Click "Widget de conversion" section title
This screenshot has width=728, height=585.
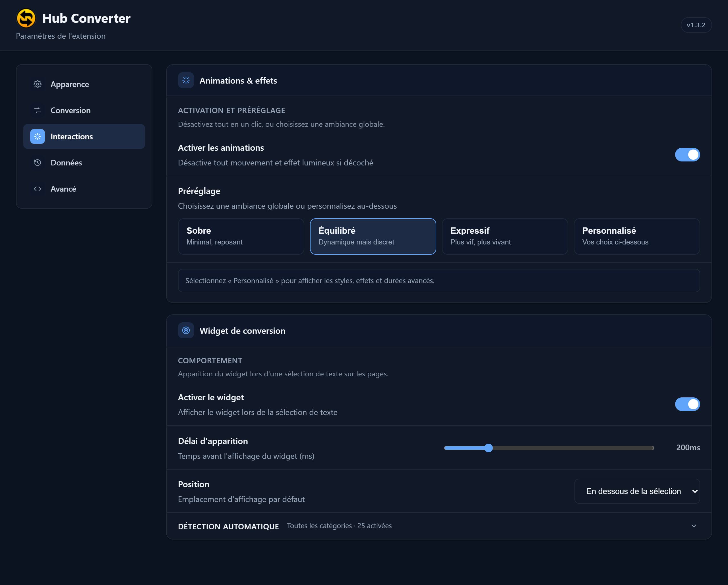(x=242, y=331)
